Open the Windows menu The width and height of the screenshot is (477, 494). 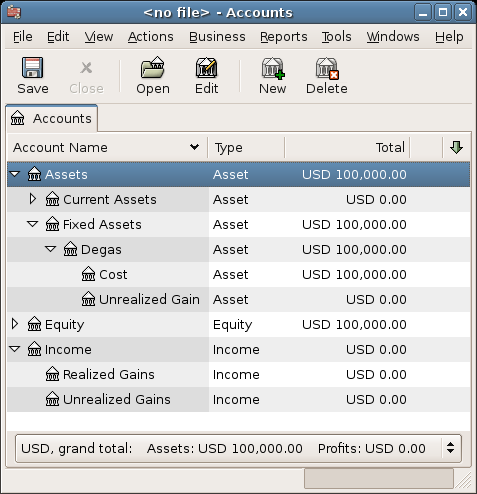(x=393, y=37)
